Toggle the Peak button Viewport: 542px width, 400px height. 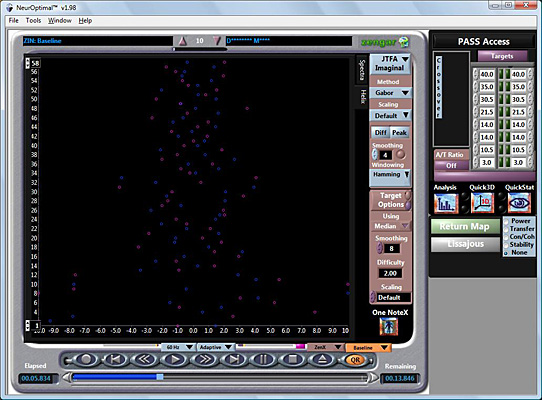coord(399,132)
